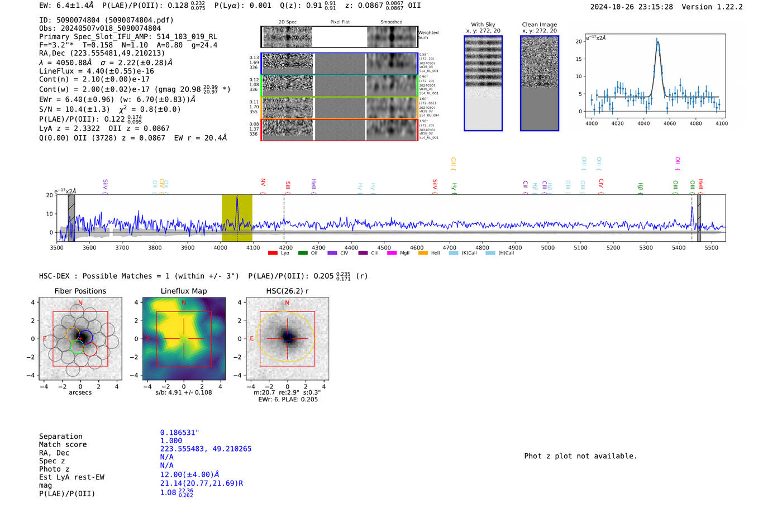The width and height of the screenshot is (782, 532).
Task: Click the red Lyα legend swatch
Action: pyautogui.click(x=273, y=253)
